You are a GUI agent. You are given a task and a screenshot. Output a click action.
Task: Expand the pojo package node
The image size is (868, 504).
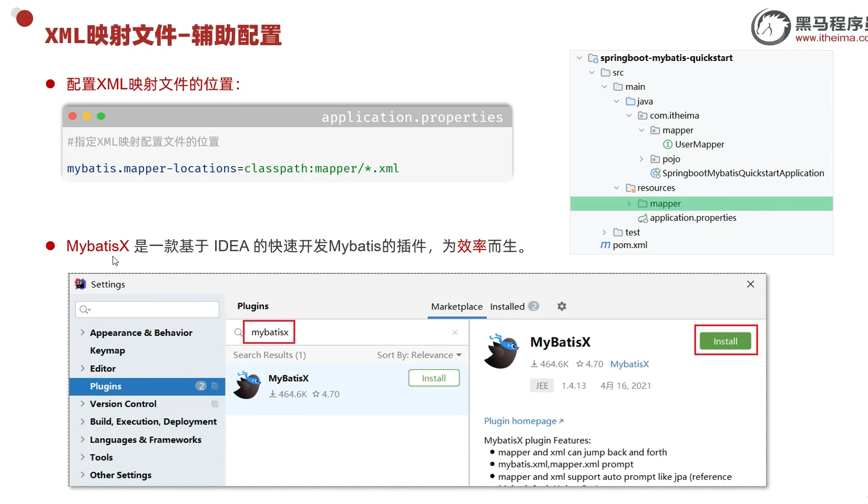[x=641, y=159]
